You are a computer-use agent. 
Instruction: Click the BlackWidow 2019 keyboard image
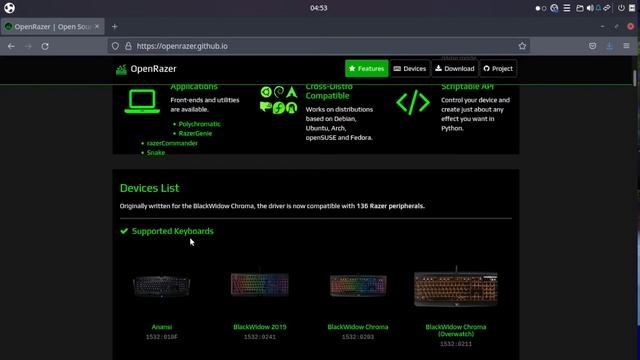260,284
